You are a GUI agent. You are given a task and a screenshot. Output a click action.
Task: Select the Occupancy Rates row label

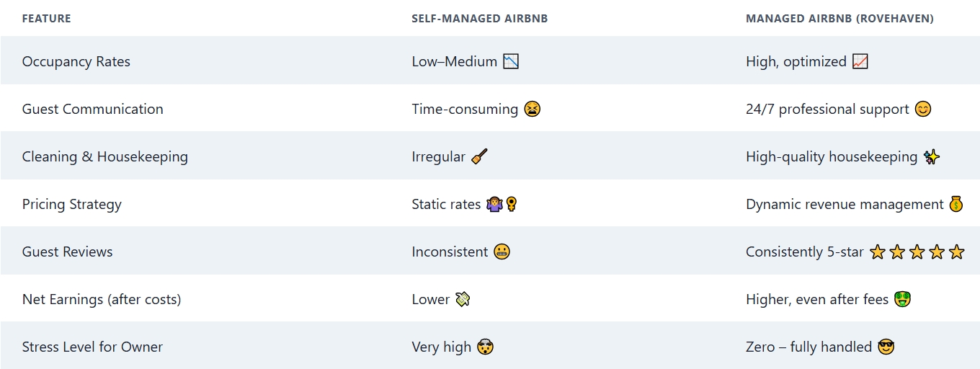[76, 61]
